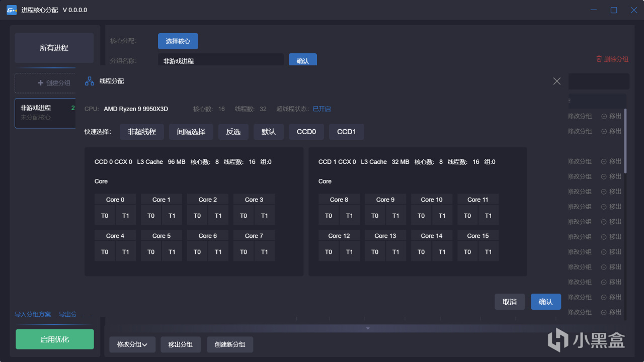Quick-select the CCD1 cores
Viewport: 644px width, 362px height.
pos(347,132)
